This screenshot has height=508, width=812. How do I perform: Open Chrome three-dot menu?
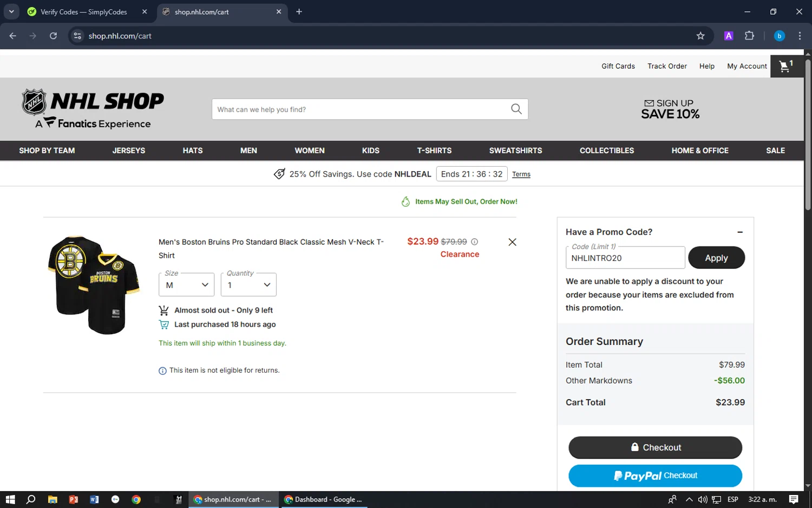800,36
